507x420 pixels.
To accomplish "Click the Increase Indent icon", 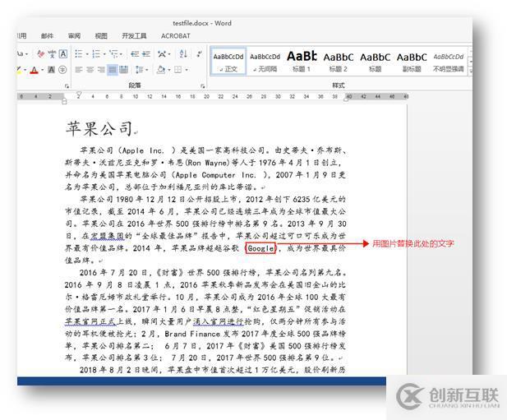I will point(145,53).
